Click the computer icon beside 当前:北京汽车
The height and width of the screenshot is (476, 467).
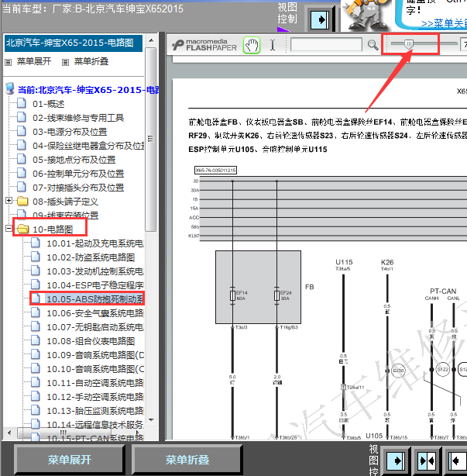[10, 88]
